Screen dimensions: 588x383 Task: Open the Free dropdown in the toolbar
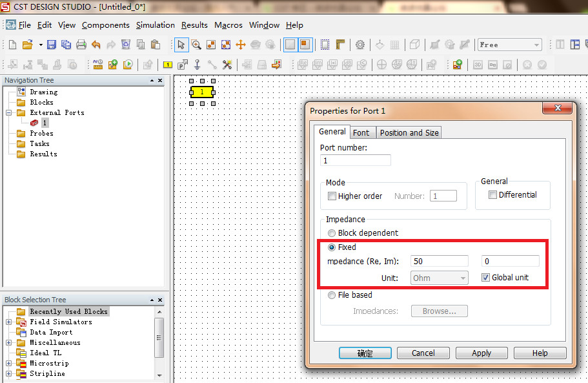[510, 45]
